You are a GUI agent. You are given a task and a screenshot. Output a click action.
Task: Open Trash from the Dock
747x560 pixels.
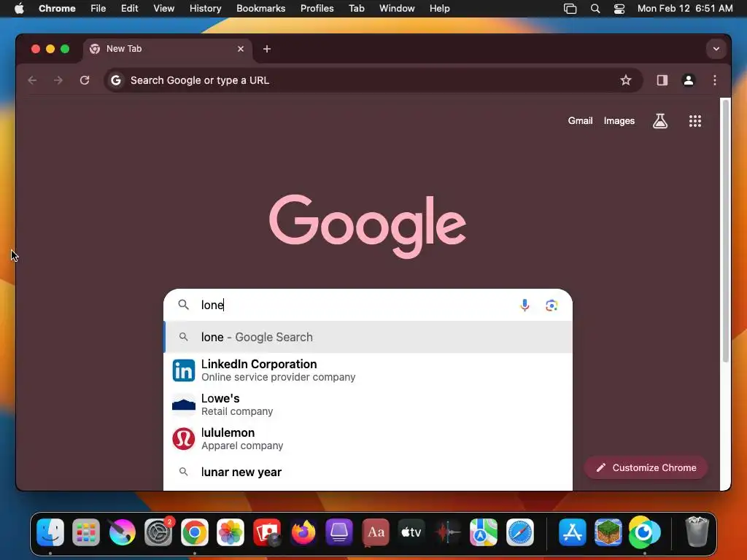[x=697, y=532]
